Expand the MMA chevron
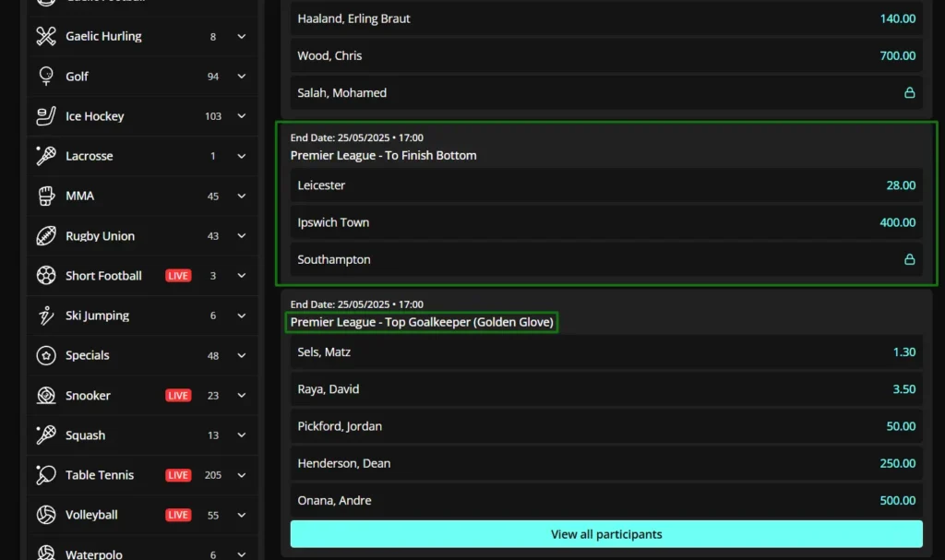 pyautogui.click(x=242, y=196)
